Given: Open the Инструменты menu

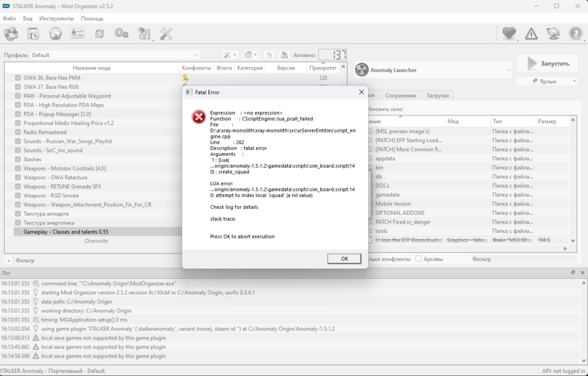Looking at the screenshot, I should click(x=56, y=18).
